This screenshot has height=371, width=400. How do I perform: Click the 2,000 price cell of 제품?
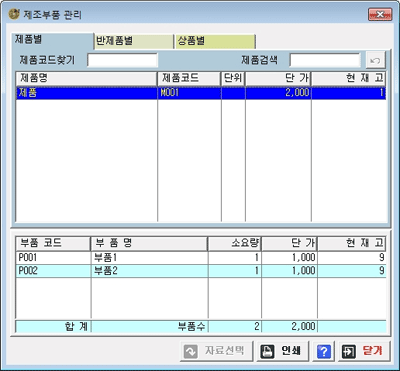pyautogui.click(x=278, y=93)
